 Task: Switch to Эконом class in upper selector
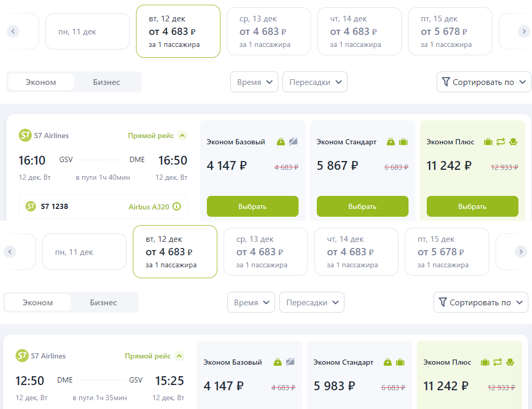pyautogui.click(x=41, y=82)
